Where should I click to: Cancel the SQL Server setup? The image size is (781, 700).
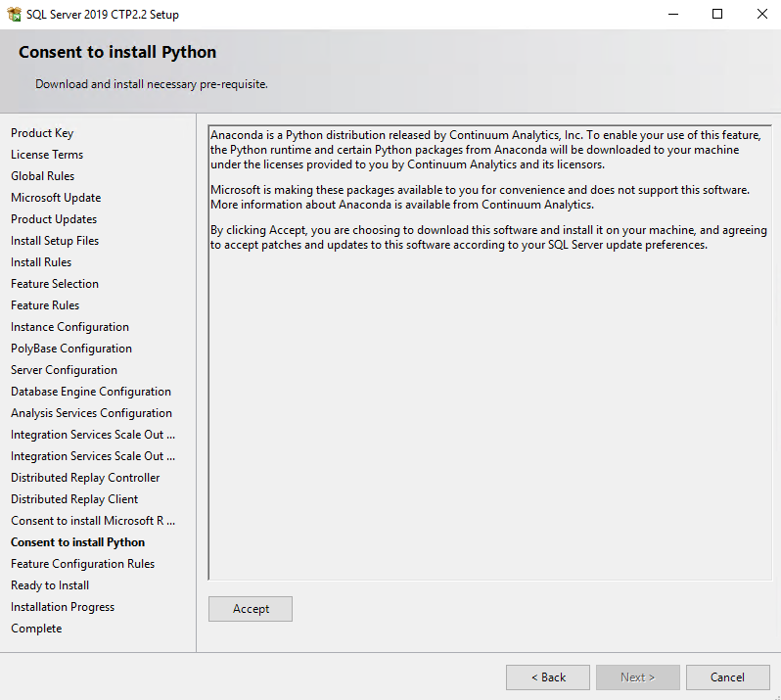(728, 677)
